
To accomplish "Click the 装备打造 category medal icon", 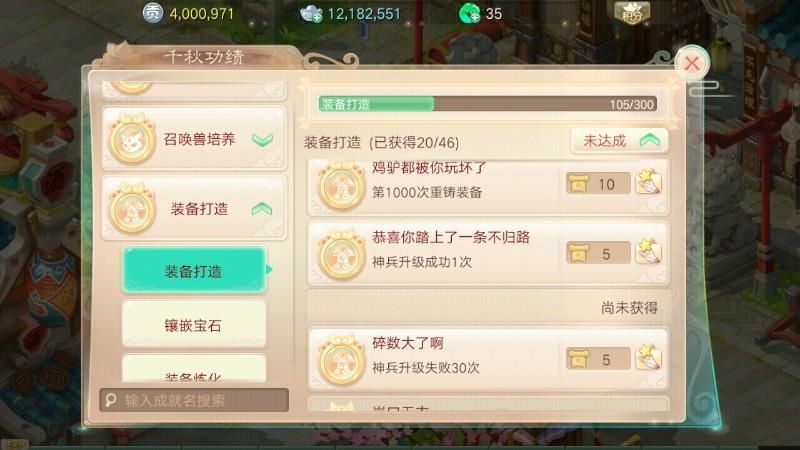I will [x=132, y=209].
